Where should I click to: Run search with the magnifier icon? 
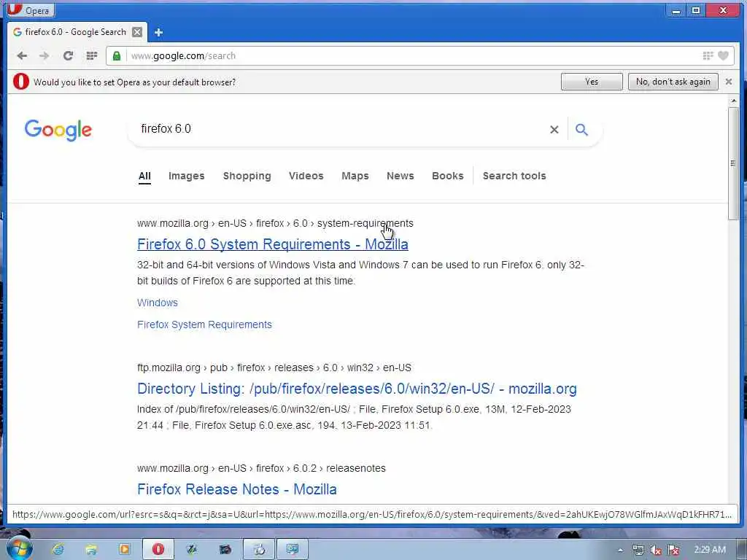click(x=581, y=130)
